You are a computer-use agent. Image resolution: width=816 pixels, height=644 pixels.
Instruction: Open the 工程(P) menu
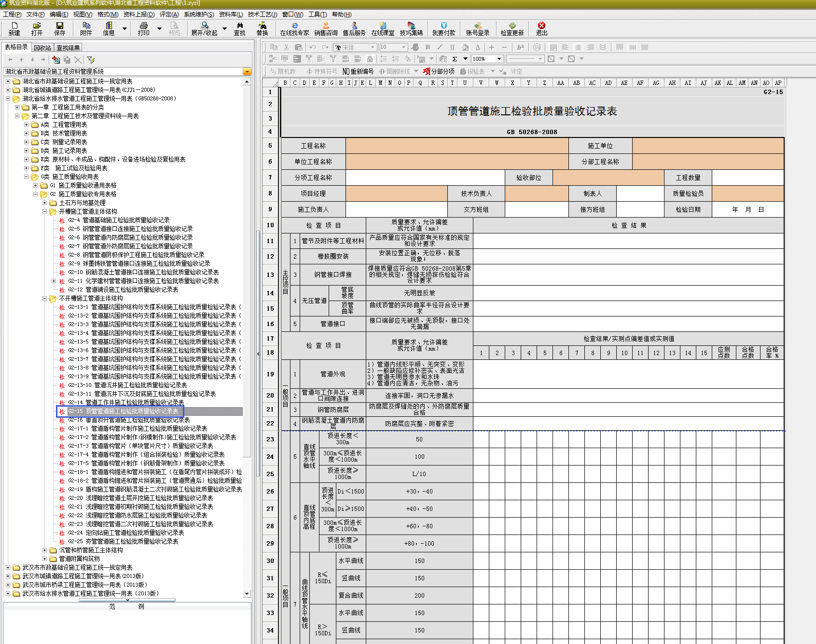click(x=12, y=14)
